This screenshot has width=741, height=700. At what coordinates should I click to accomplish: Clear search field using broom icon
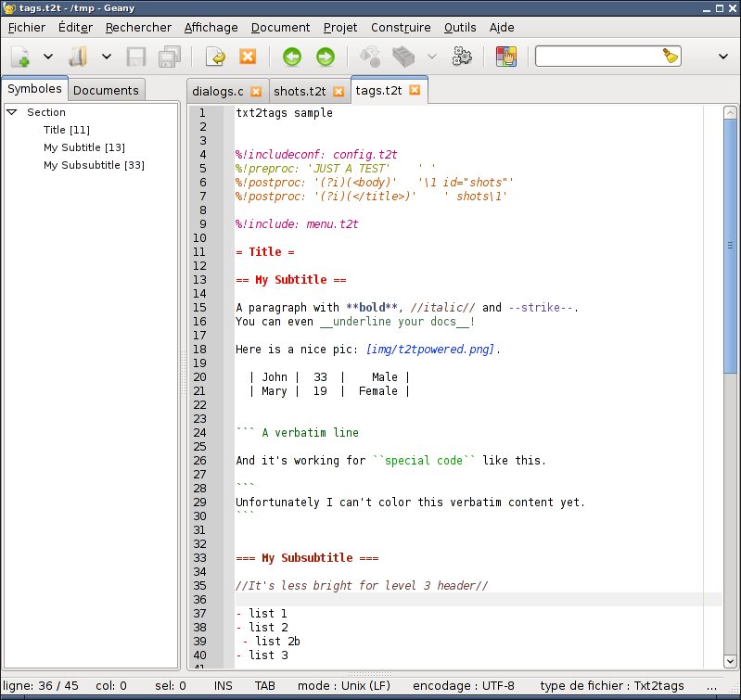click(x=671, y=57)
